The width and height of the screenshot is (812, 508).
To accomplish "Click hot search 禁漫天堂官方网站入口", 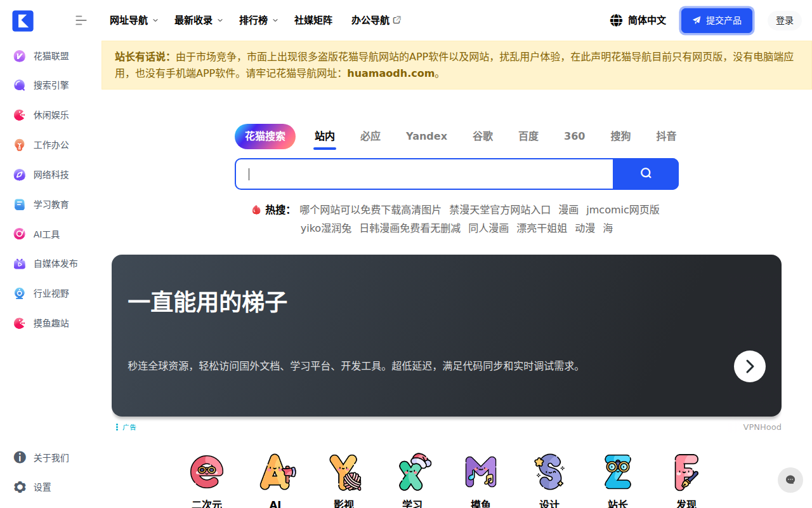I will click(x=500, y=210).
